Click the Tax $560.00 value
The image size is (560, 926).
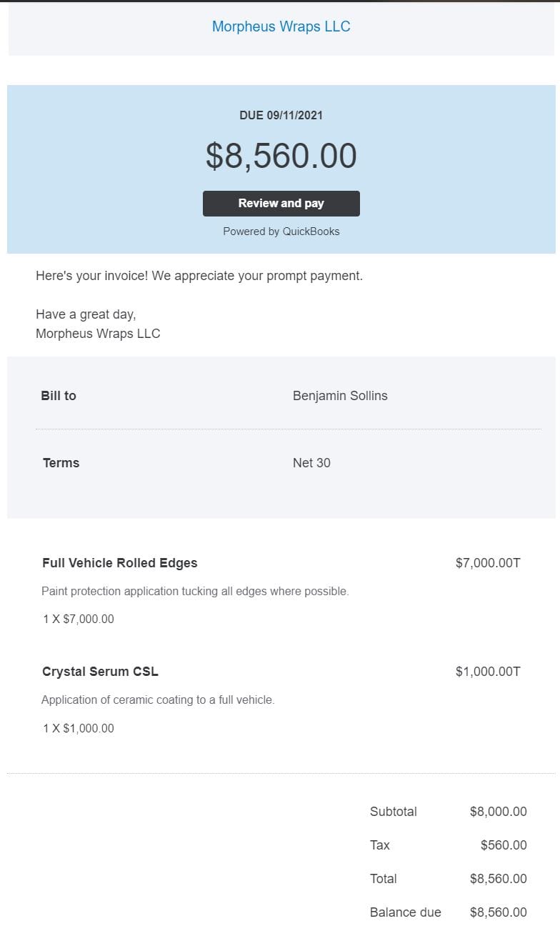[504, 845]
